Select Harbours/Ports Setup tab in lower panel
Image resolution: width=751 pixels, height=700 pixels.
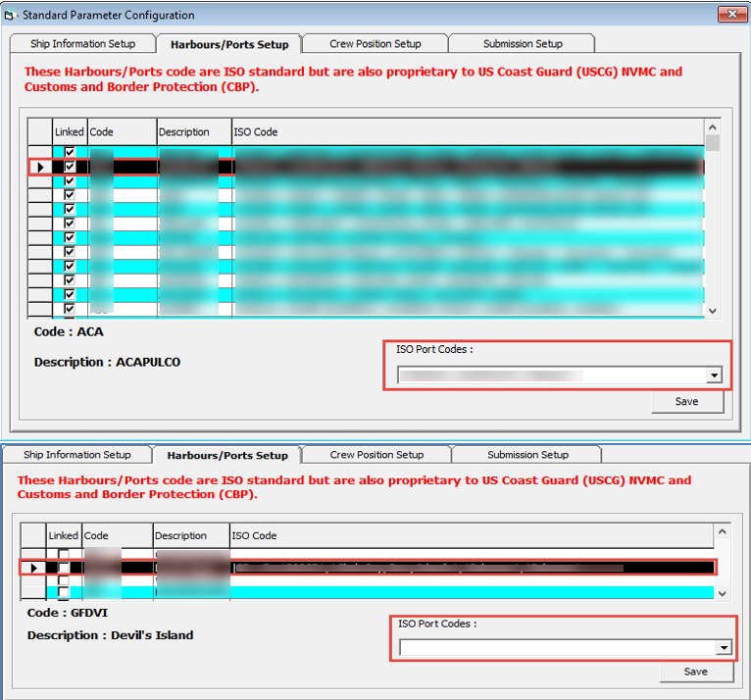227,455
